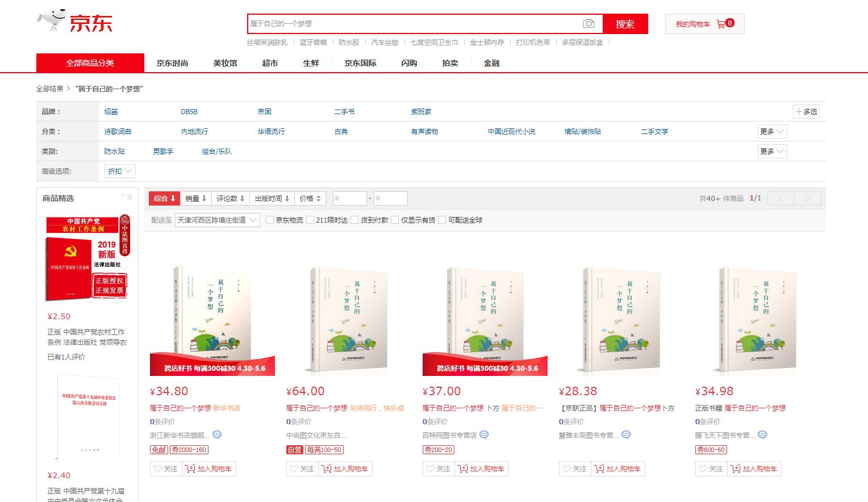Viewport: 868px width, 502px height.
Task: Click the camera image-search icon
Action: (x=589, y=24)
